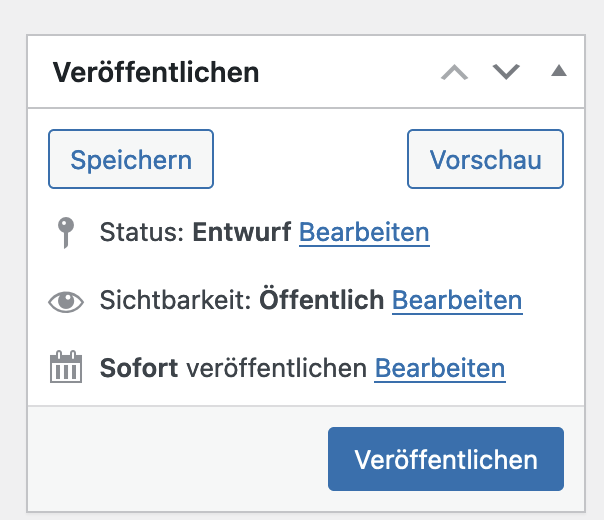Click the word veröffentlichen after Sofort
The width and height of the screenshot is (604, 520).
click(x=276, y=368)
